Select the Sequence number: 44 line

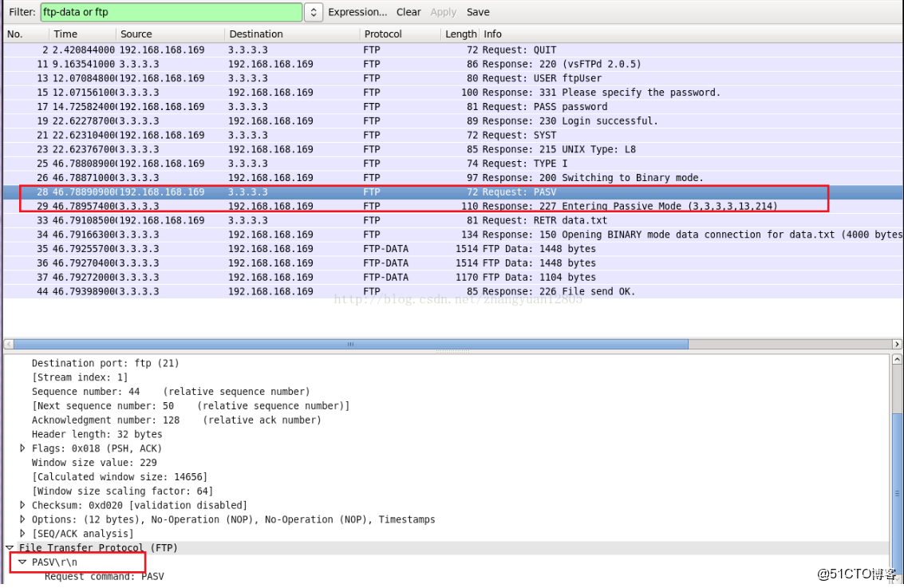[171, 392]
